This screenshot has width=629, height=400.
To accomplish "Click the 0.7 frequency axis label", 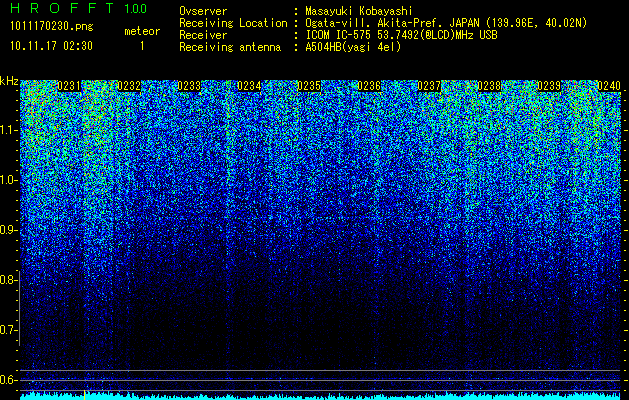I will point(9,330).
